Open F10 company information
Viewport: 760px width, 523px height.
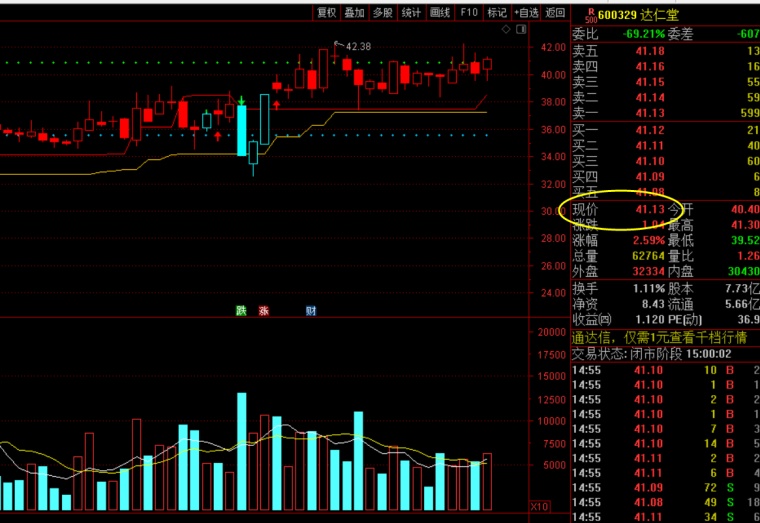469,13
